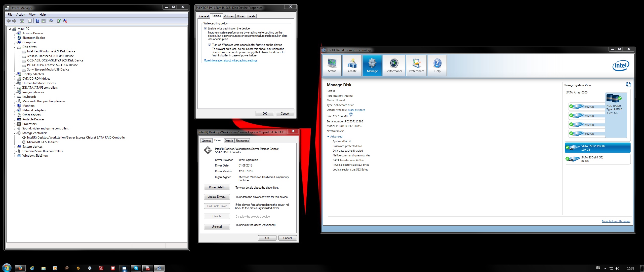The width and height of the screenshot is (644, 272).
Task: Select Intel Raid 0 Volume SCSI Disk Device
Action: [51, 51]
